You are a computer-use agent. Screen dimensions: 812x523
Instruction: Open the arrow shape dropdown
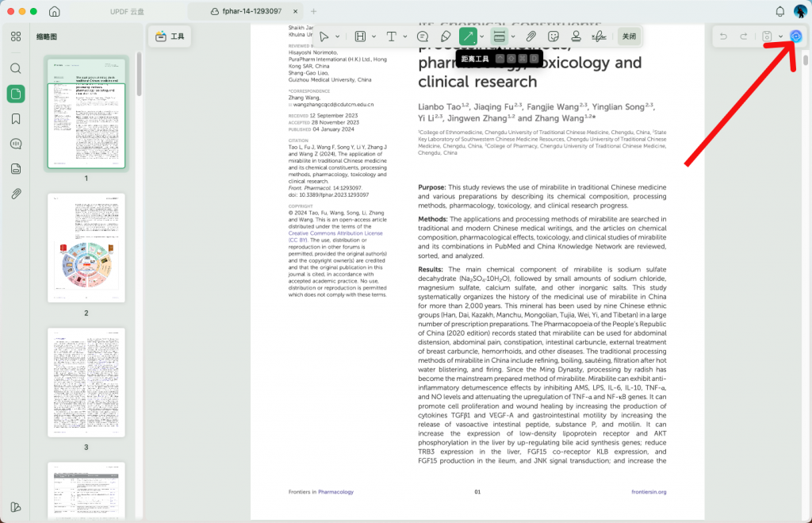pos(481,37)
